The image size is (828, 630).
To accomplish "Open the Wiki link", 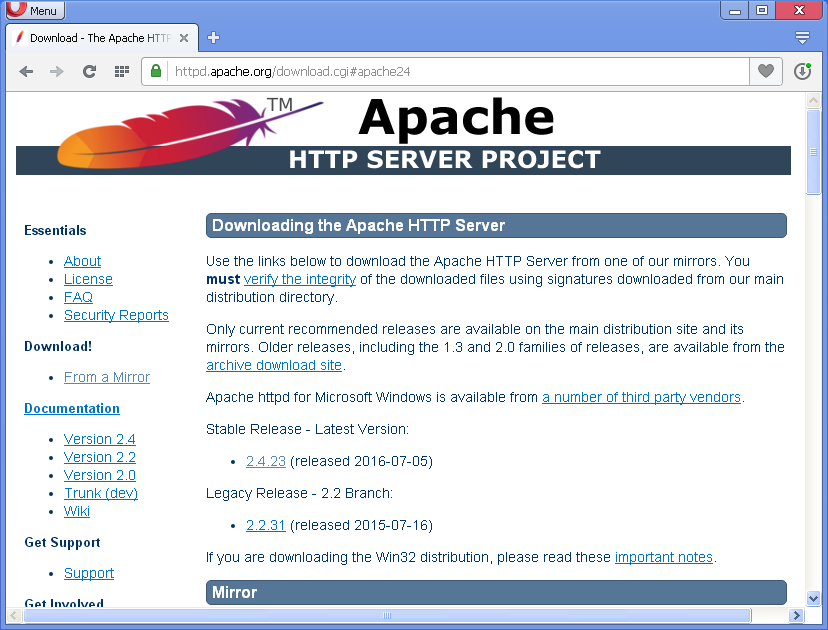I will click(77, 511).
